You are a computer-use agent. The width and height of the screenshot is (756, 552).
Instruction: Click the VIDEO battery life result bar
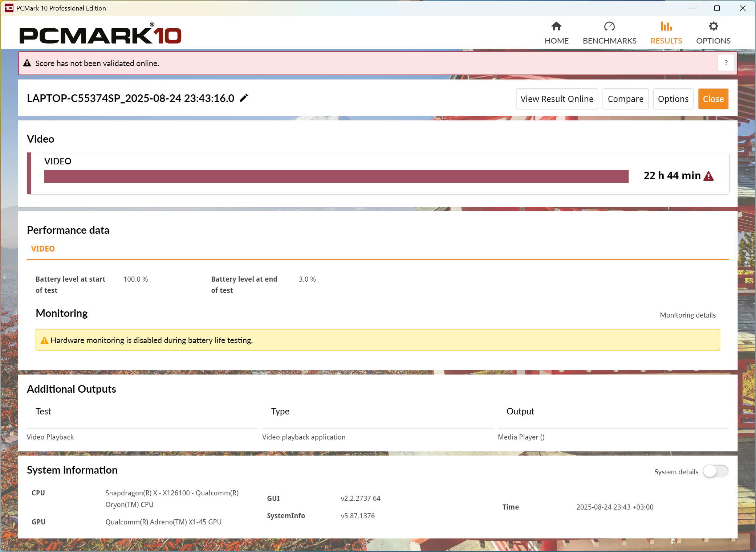tap(336, 176)
